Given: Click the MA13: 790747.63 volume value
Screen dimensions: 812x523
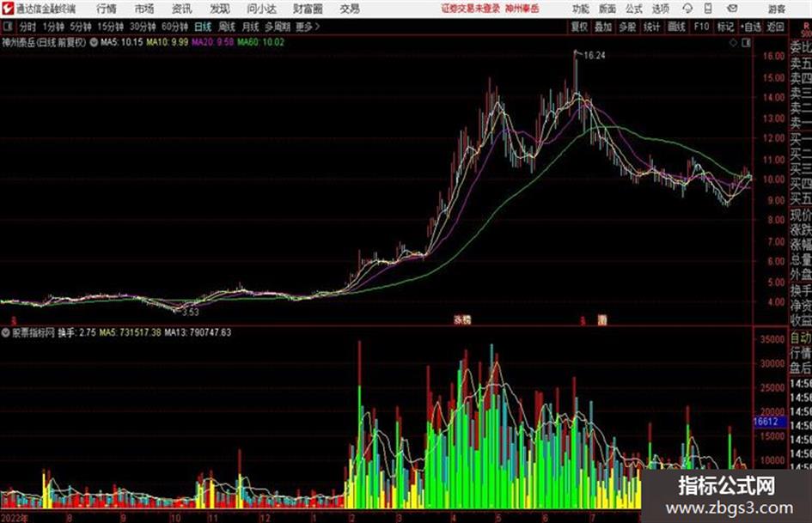Looking at the screenshot, I should 198,332.
